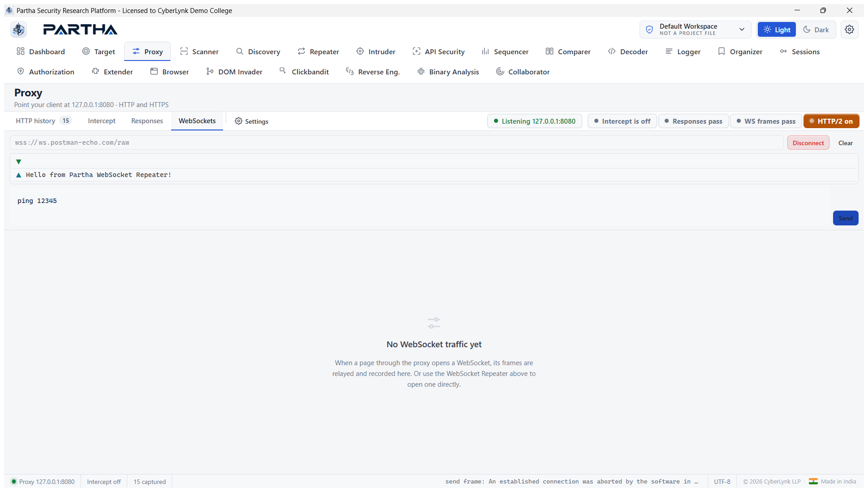Viewport: 868px width, 492px height.
Task: Select the Hello from Partha frame row
Action: coord(434,175)
